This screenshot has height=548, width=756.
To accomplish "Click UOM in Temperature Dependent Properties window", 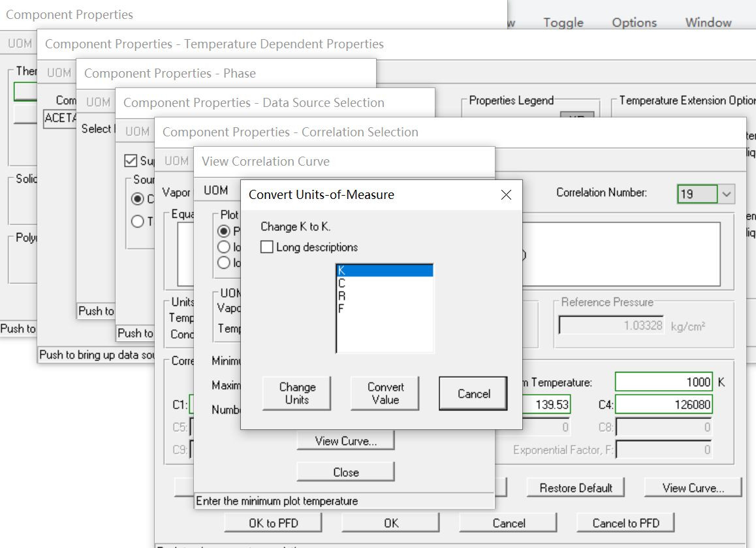I will pyautogui.click(x=59, y=73).
